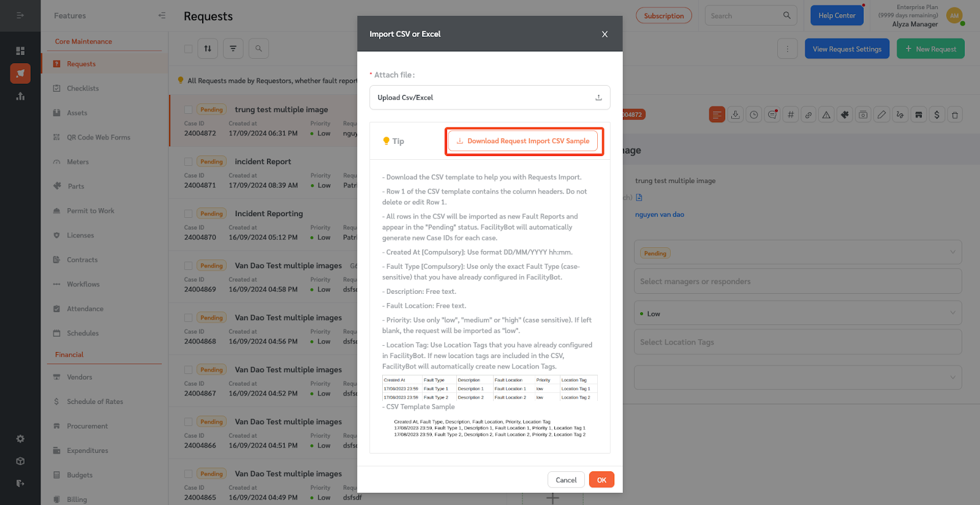The image size is (980, 505).
Task: Click Cancel in import dialog
Action: [x=566, y=480]
